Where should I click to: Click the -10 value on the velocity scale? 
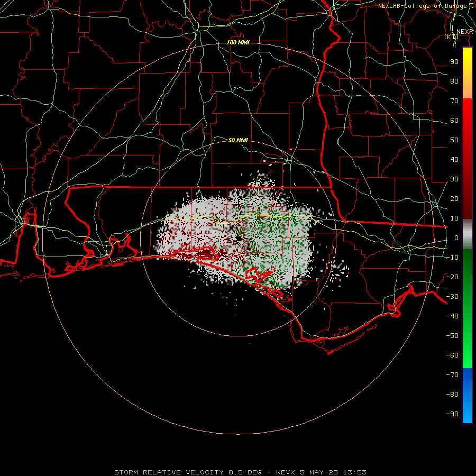[x=452, y=258]
